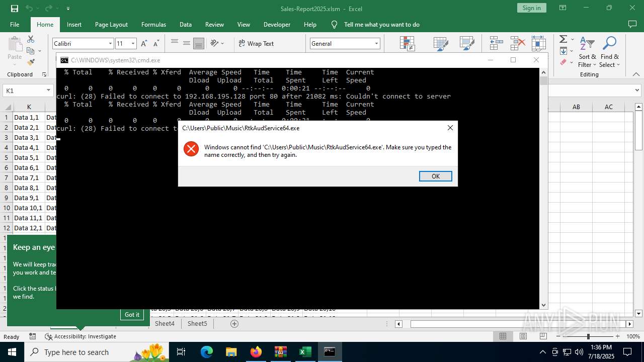
Task: Switch to the Page Layout tab
Action: point(111,24)
